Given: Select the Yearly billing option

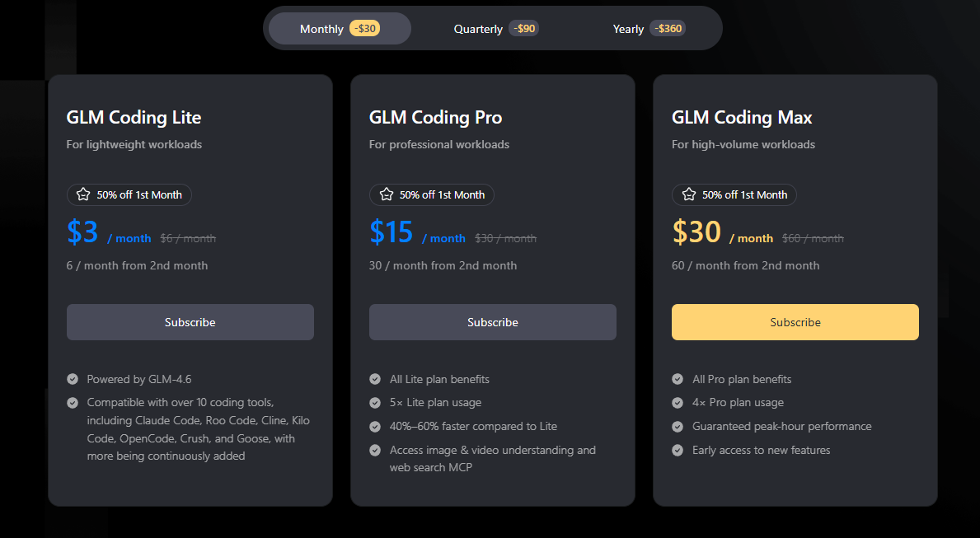Looking at the screenshot, I should (x=628, y=29).
